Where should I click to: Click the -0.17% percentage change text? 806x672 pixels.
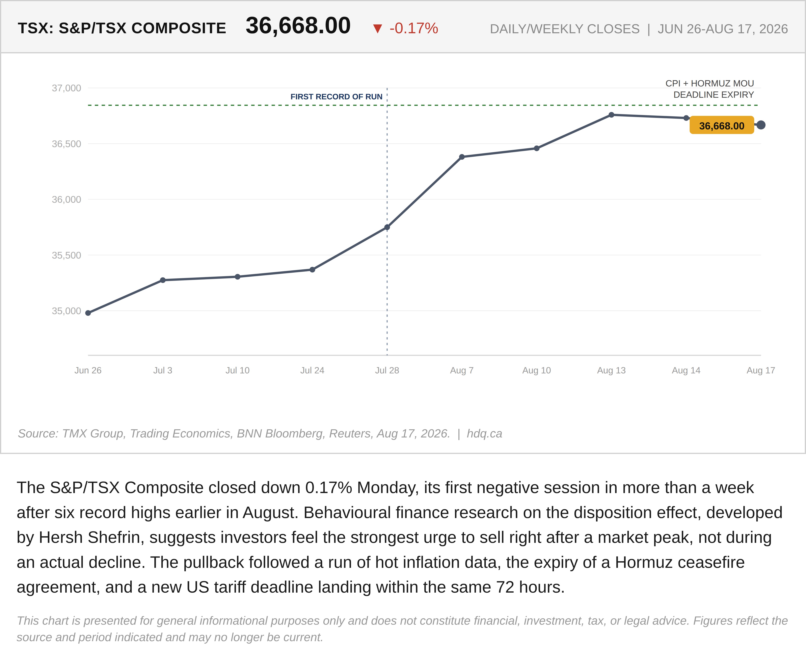pyautogui.click(x=414, y=28)
